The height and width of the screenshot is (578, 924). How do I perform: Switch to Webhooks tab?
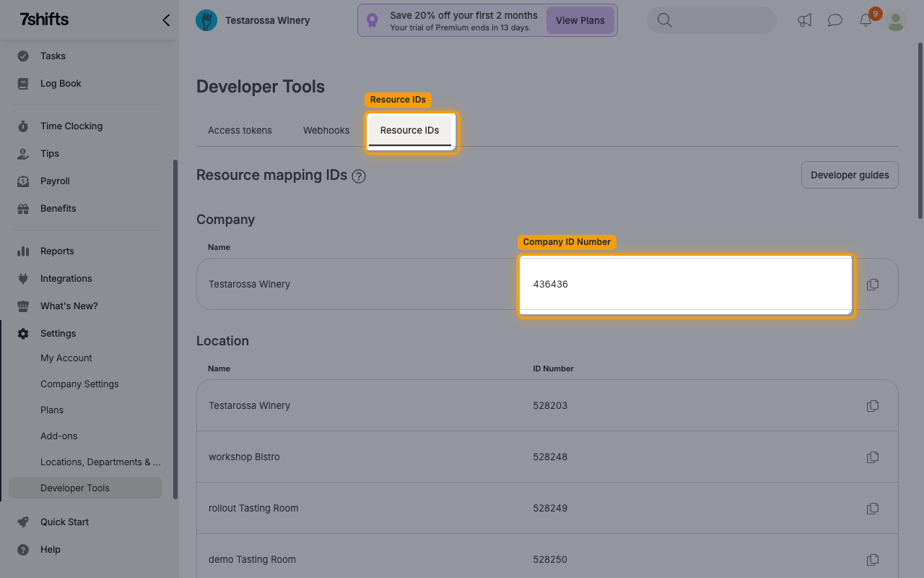coord(326,130)
